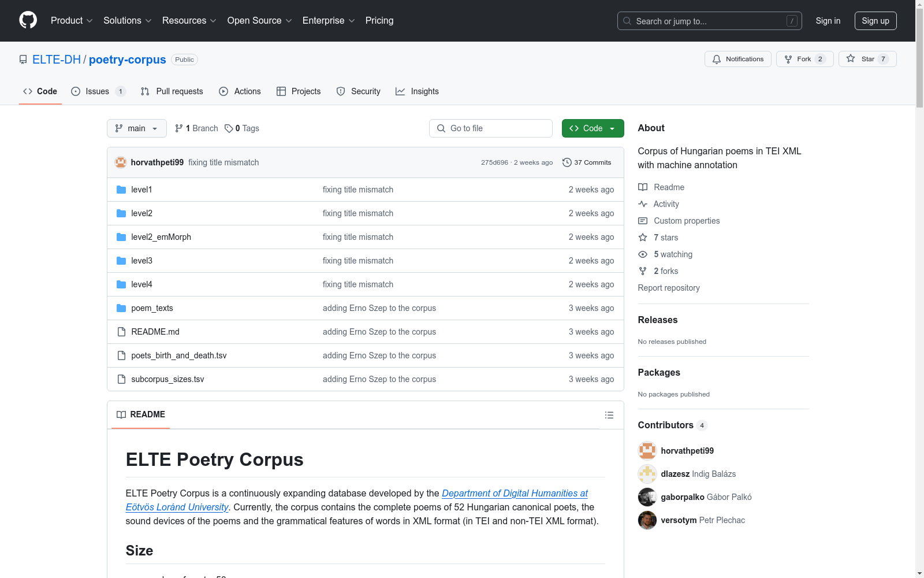Click the Contributors heading link
924x578 pixels.
coord(673,425)
